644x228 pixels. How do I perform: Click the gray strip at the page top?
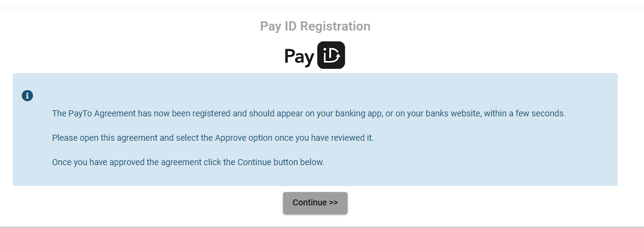(x=322, y=7)
